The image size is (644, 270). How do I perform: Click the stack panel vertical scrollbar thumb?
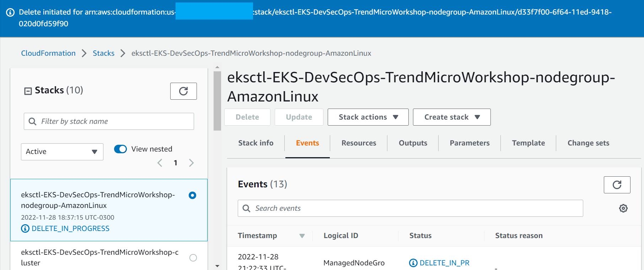coord(217,101)
